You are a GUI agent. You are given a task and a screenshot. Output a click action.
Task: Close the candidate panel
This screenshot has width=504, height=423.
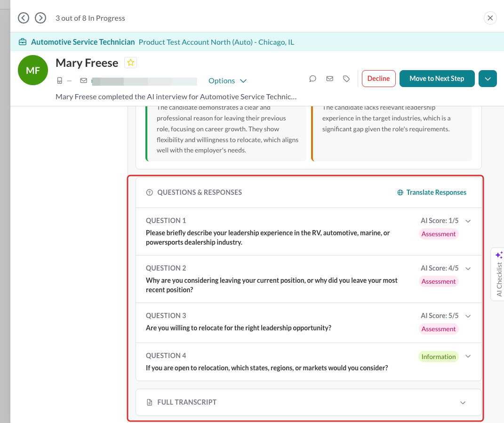490,18
